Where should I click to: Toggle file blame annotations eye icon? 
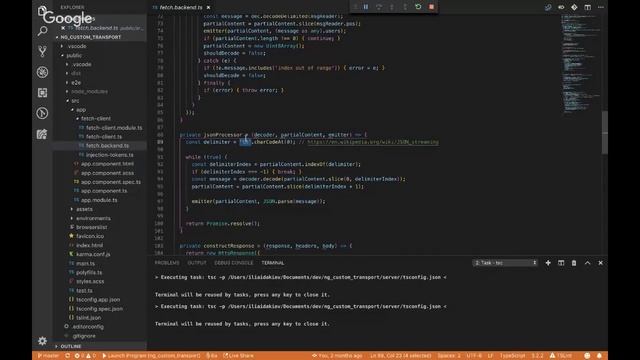tap(561, 7)
